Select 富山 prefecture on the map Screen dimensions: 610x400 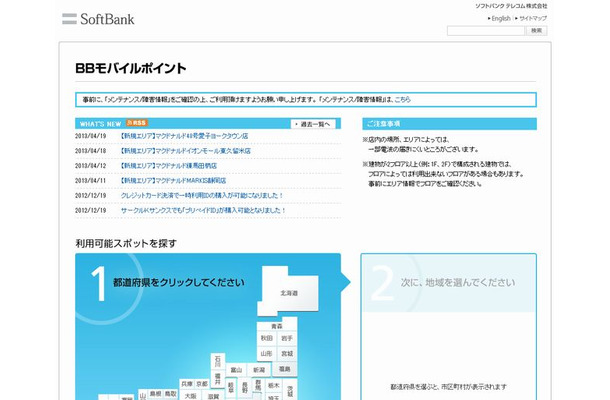236,370
